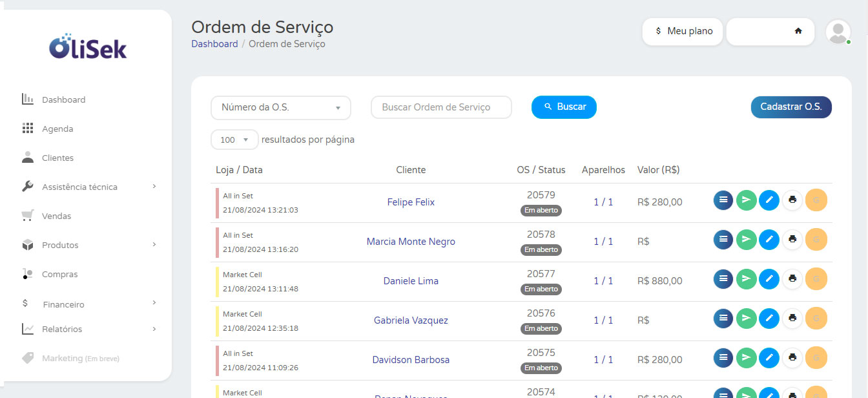The width and height of the screenshot is (868, 398).
Task: Open client Davidson Barbosa
Action: [x=411, y=360]
